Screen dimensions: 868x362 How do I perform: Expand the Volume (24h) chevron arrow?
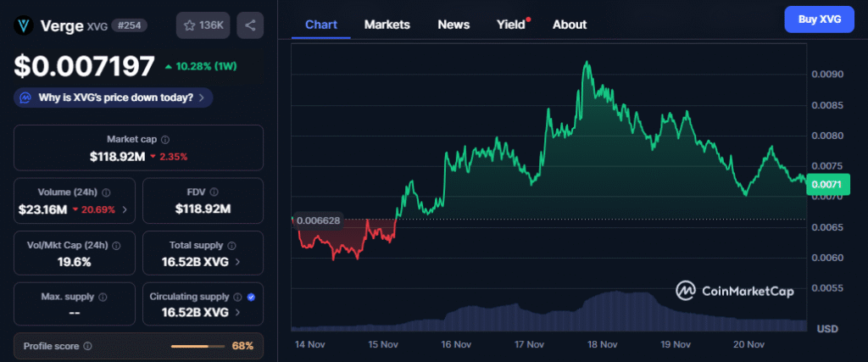point(125,209)
